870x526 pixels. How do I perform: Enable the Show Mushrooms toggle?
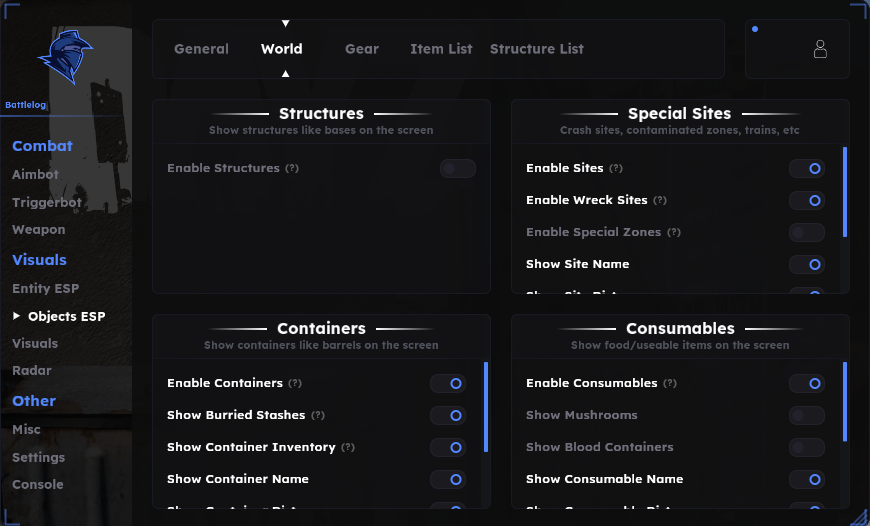[x=807, y=415]
